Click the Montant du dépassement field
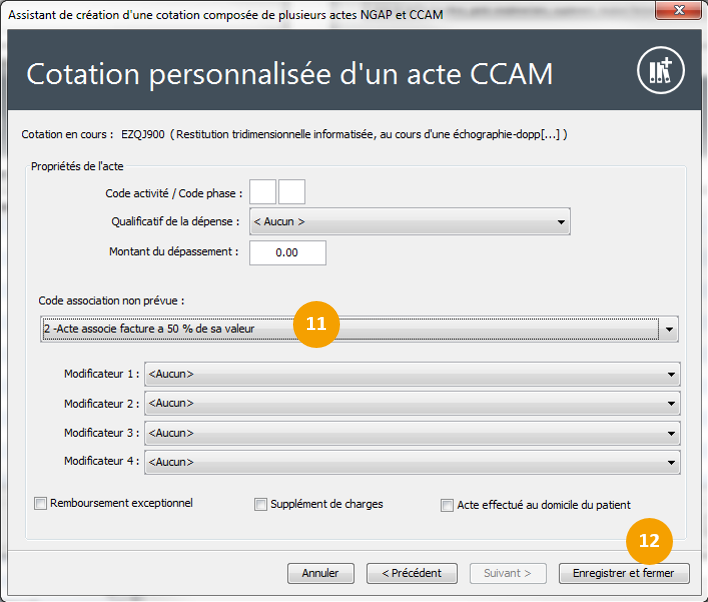708x602 pixels. click(x=287, y=253)
